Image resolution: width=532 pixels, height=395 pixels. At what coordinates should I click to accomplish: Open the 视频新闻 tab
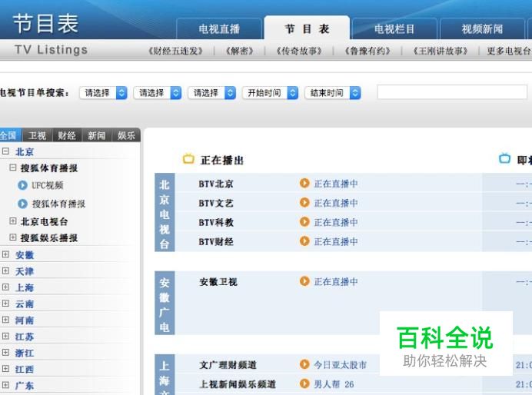(482, 29)
